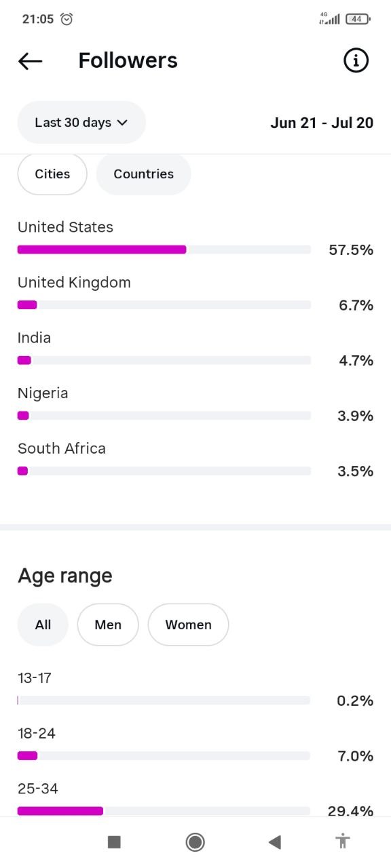Tap the chevron beside Last 30 days

click(x=122, y=123)
